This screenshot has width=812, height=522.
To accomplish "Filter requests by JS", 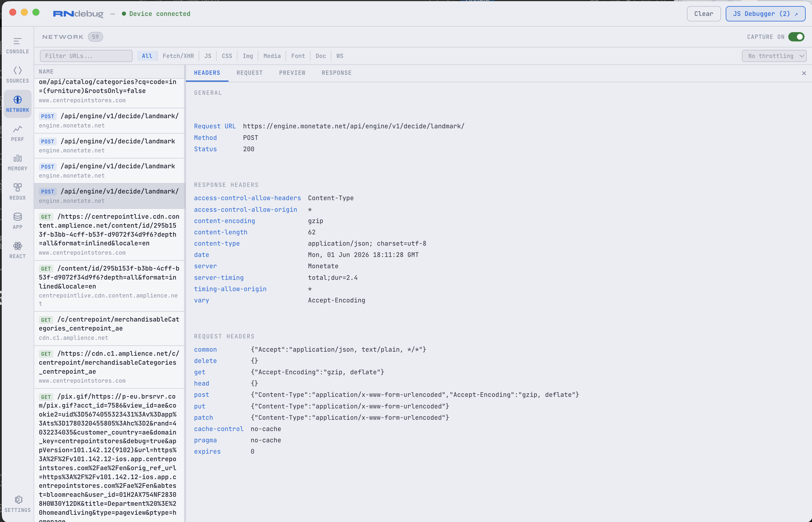I will pyautogui.click(x=208, y=56).
